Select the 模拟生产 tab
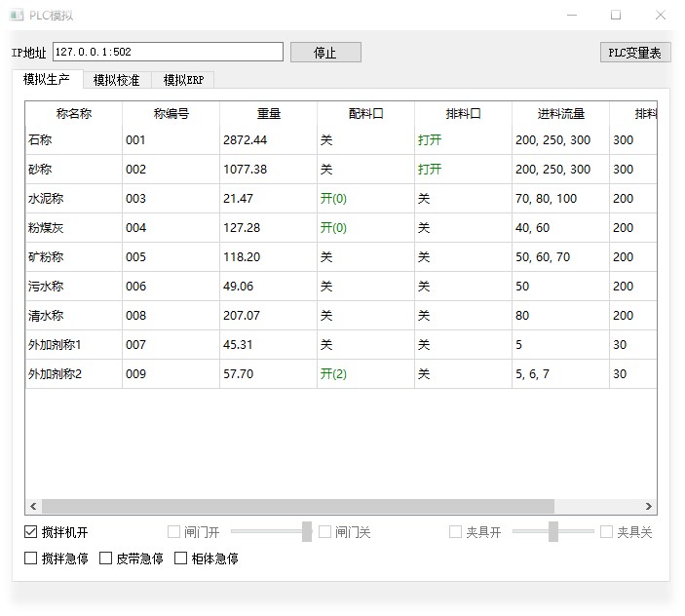685x616 pixels. [x=47, y=79]
